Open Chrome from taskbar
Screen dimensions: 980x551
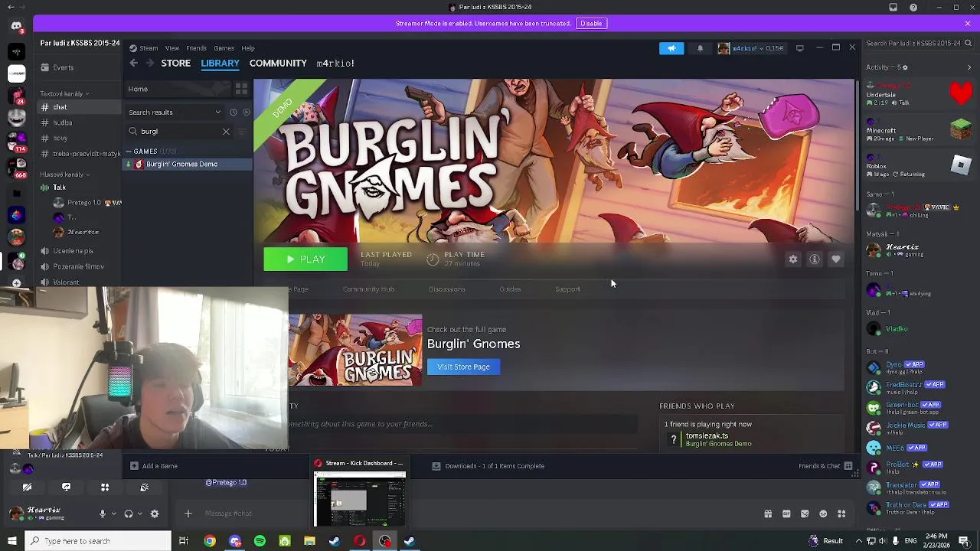pos(209,541)
